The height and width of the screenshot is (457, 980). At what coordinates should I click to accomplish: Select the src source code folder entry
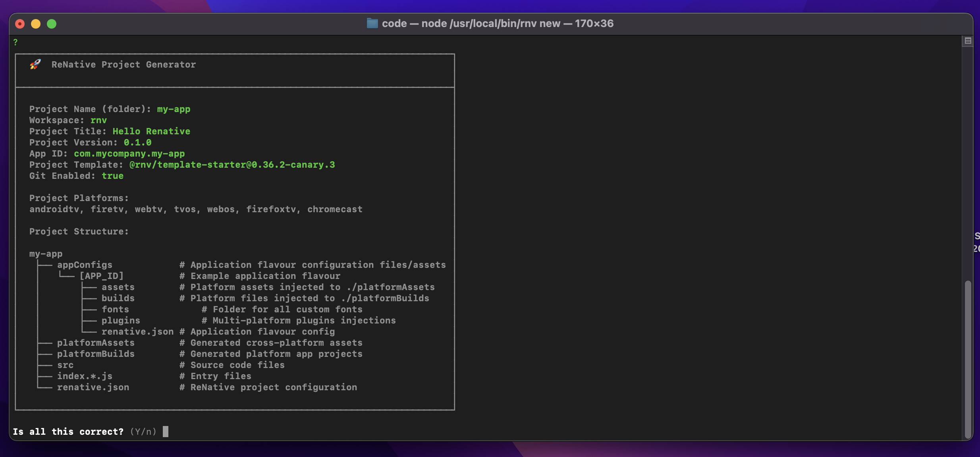click(x=65, y=365)
